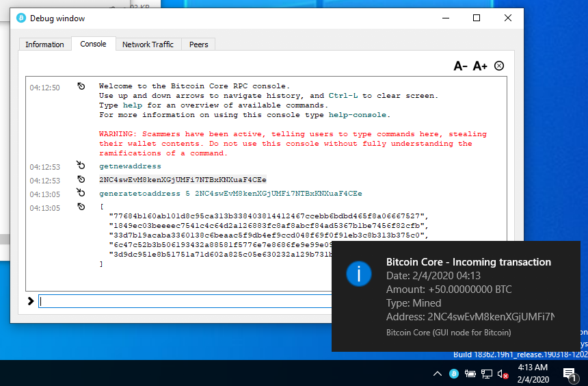This screenshot has height=386, width=588.
Task: Click block hash starting with 3d9dc951e8b5
Action: point(220,255)
